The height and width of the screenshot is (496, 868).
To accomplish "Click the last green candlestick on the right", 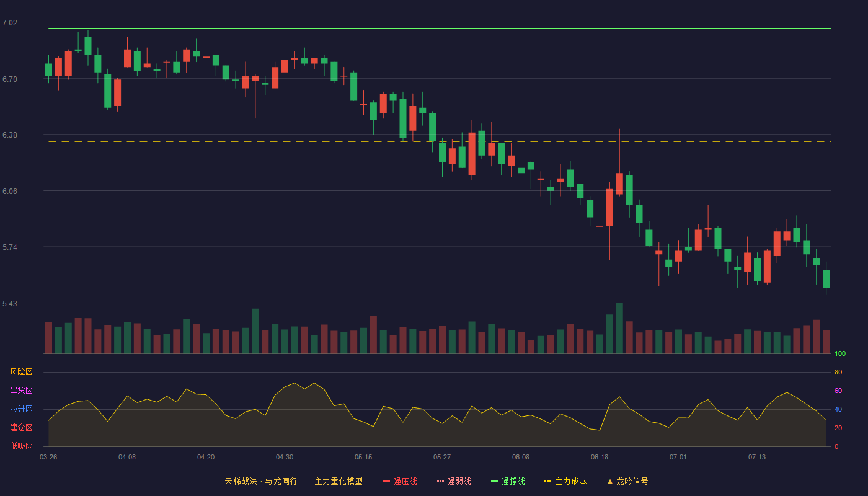I will [826, 279].
